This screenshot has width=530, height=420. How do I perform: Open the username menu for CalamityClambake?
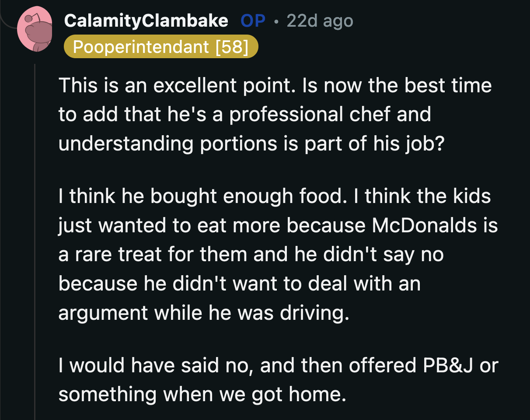click(146, 20)
